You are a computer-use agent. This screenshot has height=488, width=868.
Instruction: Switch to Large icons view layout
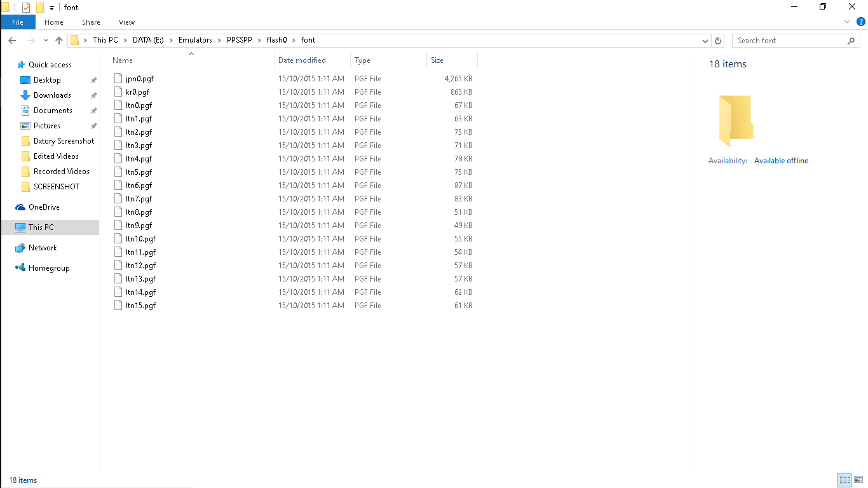pos(858,480)
